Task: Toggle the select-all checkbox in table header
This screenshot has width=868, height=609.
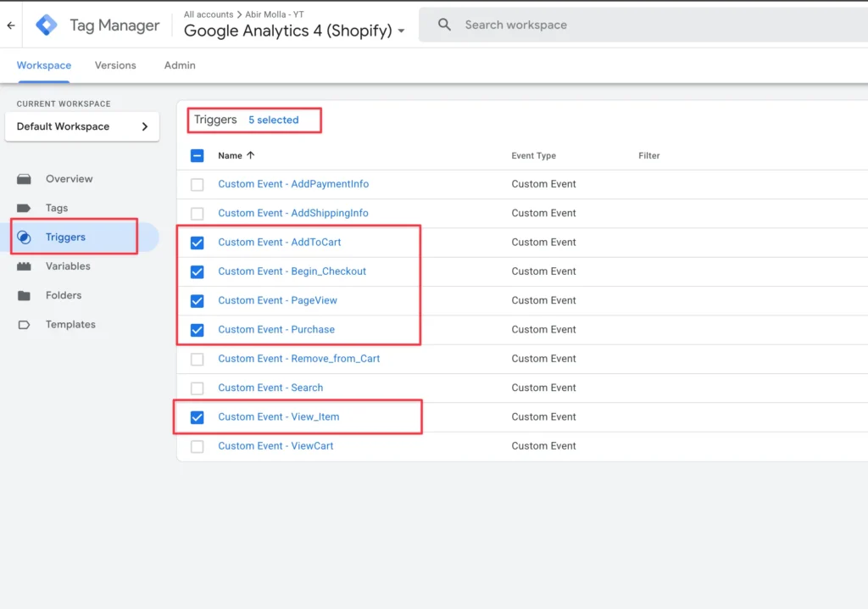Action: coord(197,155)
